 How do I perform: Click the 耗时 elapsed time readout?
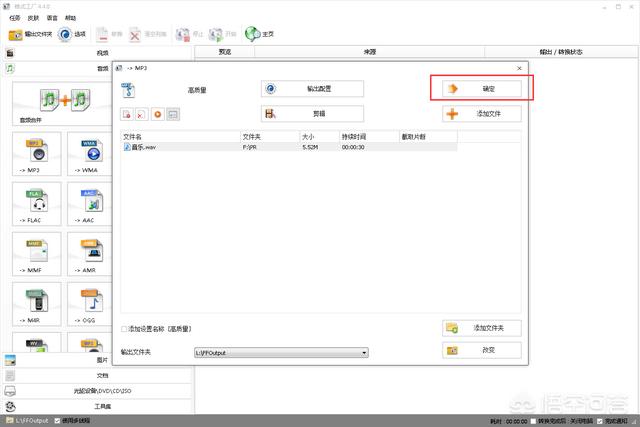(x=509, y=421)
